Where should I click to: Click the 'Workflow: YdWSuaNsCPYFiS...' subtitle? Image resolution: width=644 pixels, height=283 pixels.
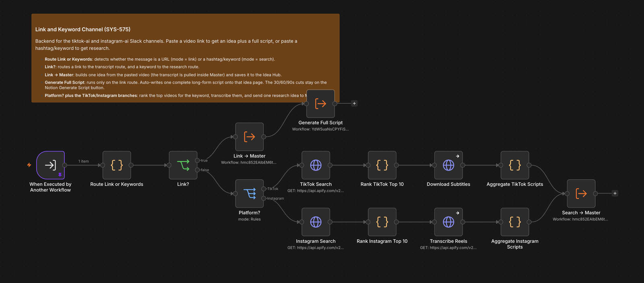[320, 129]
